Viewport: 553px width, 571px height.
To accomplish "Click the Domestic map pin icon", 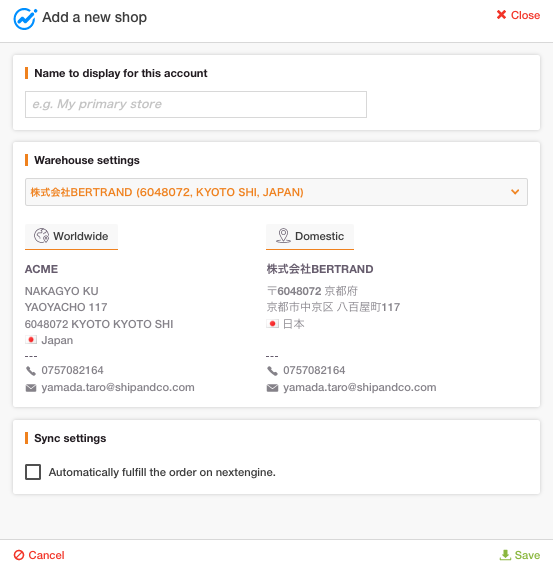I will (x=283, y=236).
